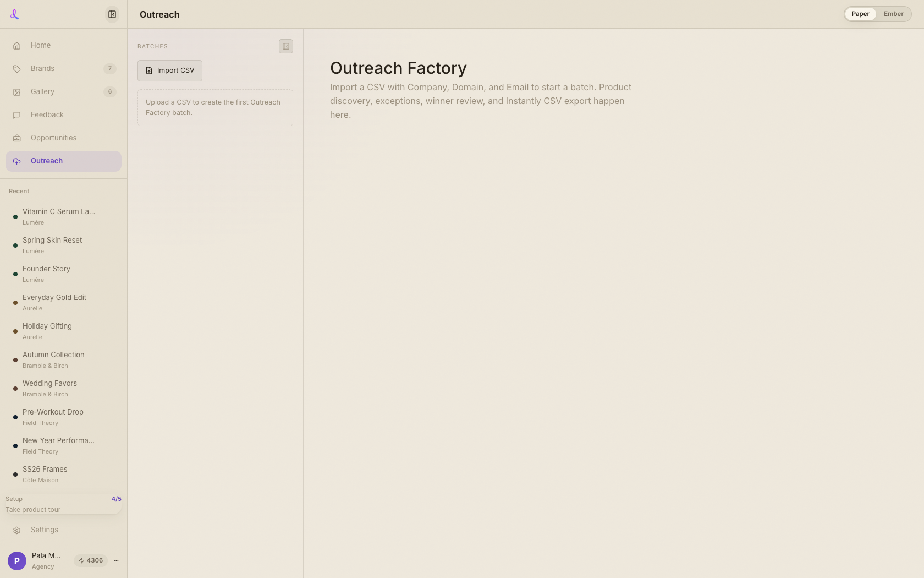Screen dimensions: 924x578
Task: Open recent New Year Performa... item
Action: (63, 446)
